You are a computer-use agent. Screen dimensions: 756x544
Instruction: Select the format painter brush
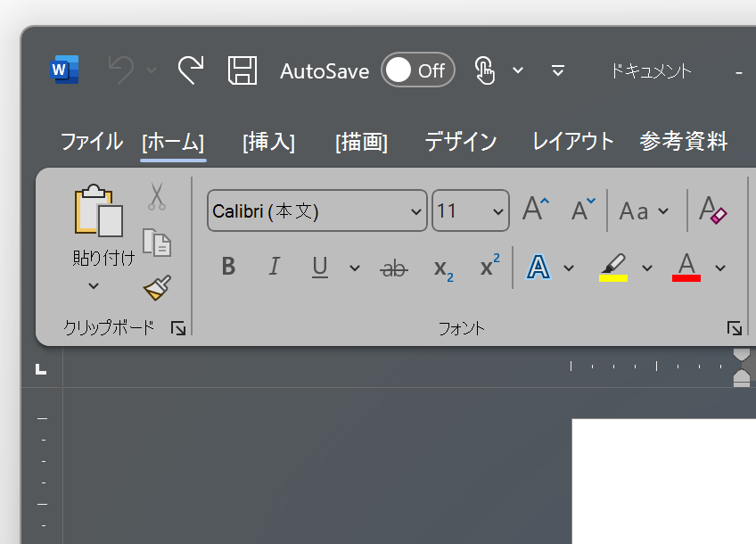[157, 287]
